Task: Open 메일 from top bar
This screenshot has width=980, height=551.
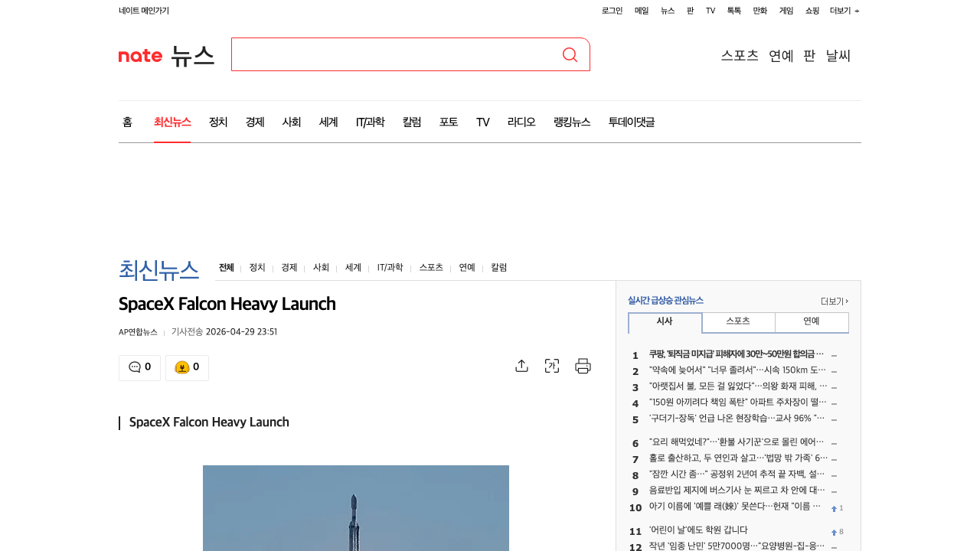Action: [642, 11]
